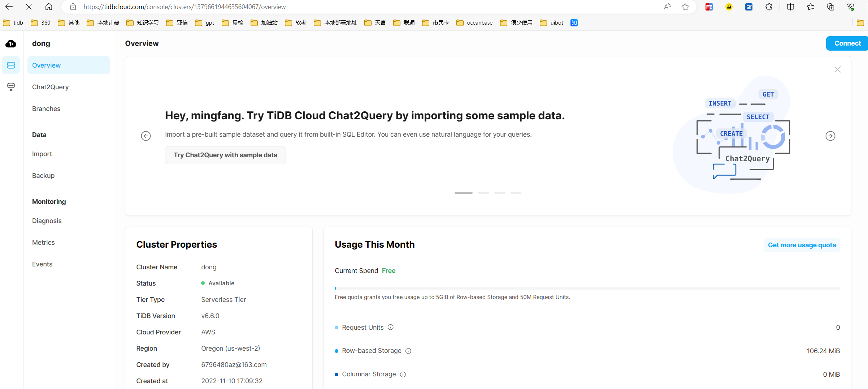Click the TiDB Cloud logo icon
Image resolution: width=868 pixels, height=389 pixels.
(x=11, y=44)
